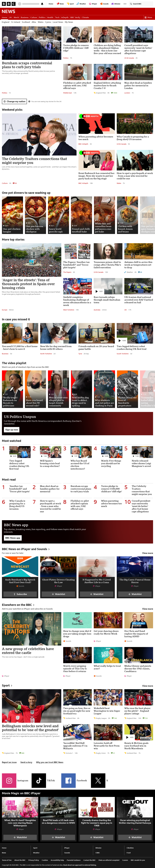The width and height of the screenshot is (155, 868).
Task: Click the Search BBC box
Action: click(141, 4)
